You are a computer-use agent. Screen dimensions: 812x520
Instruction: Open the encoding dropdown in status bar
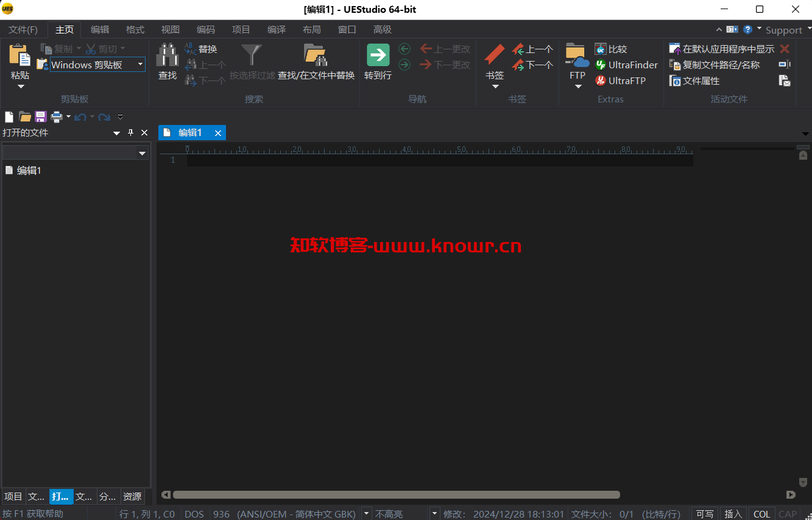coord(367,513)
